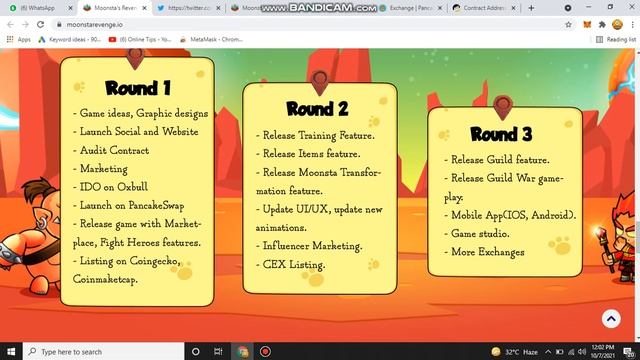640x360 pixels.
Task: Open the Chrome profile avatar
Action: [x=617, y=24]
